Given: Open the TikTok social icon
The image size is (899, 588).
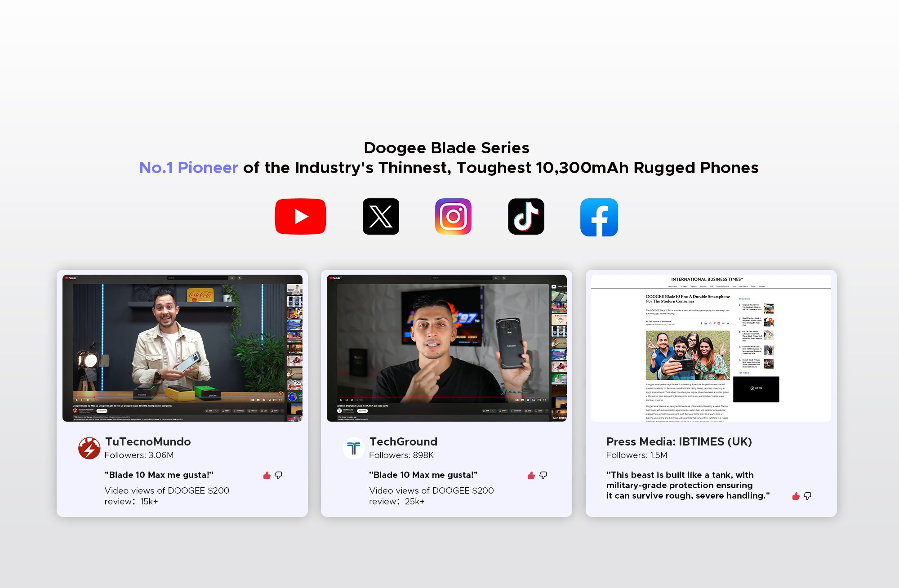Looking at the screenshot, I should coord(526,216).
